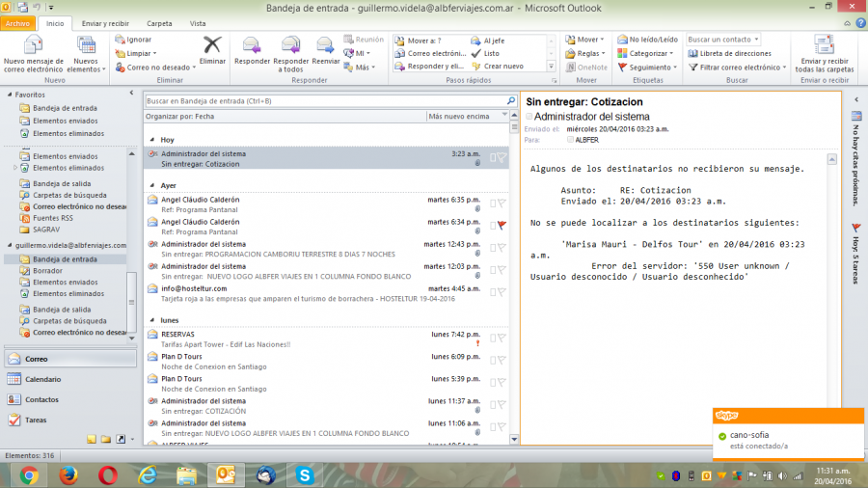
Task: Apply the Al jefe quick step
Action: pos(488,41)
